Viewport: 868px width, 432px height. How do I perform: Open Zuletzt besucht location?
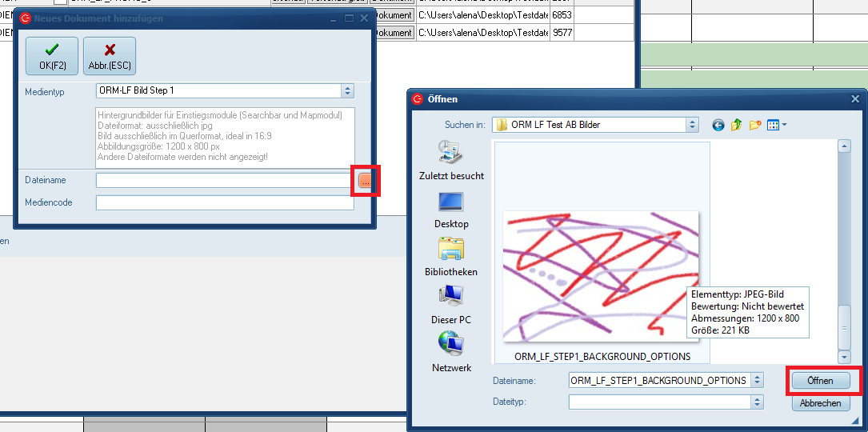click(450, 159)
